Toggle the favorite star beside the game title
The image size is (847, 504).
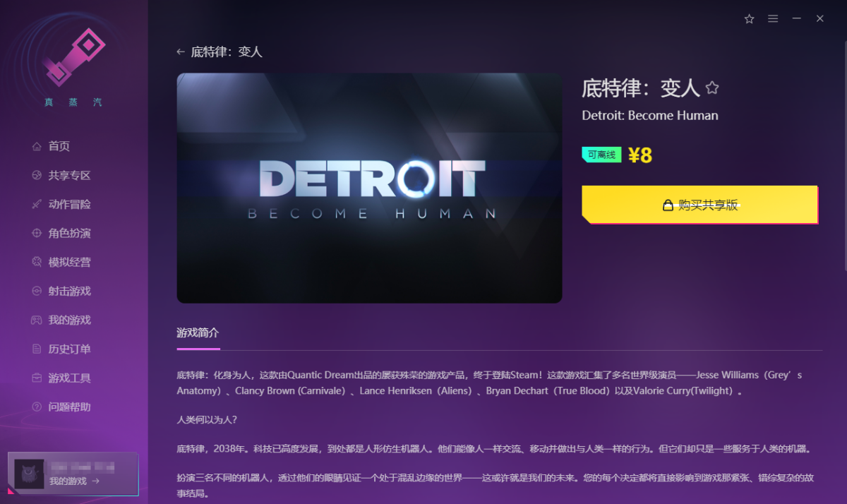click(712, 88)
